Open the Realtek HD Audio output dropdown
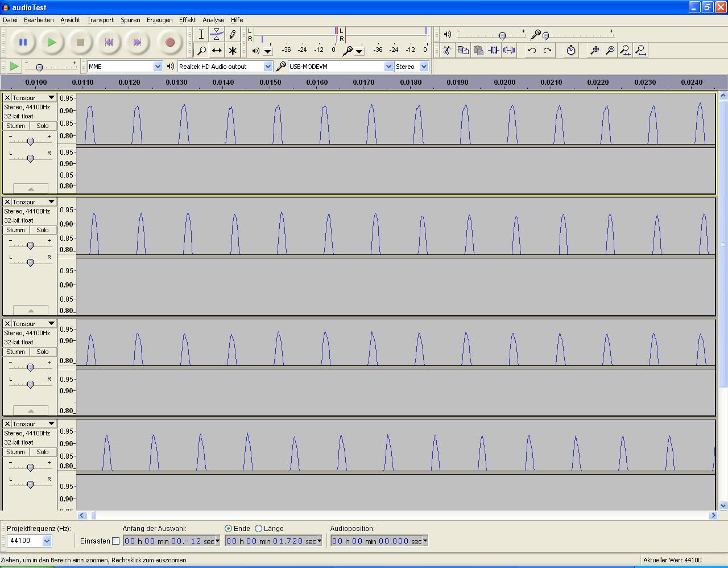This screenshot has height=568, width=728. [268, 67]
